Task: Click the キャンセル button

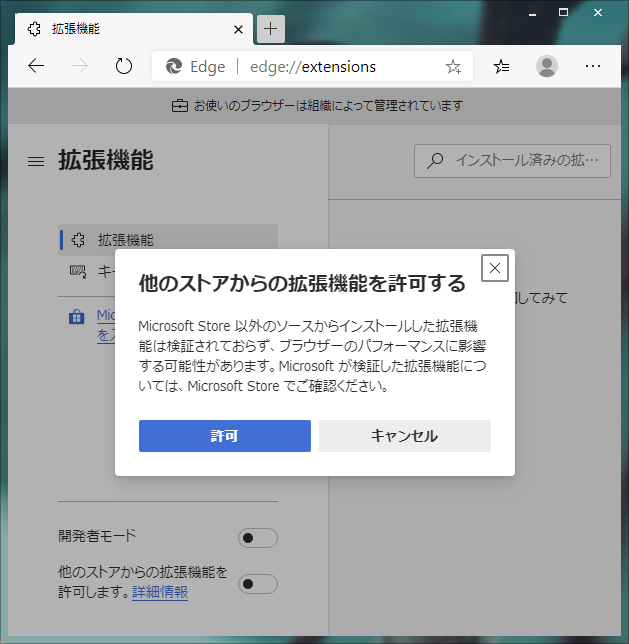Action: tap(405, 436)
